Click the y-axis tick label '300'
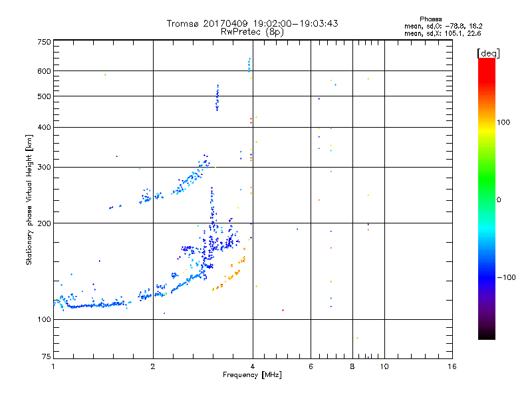This screenshot has width=532, height=399. tap(44, 167)
